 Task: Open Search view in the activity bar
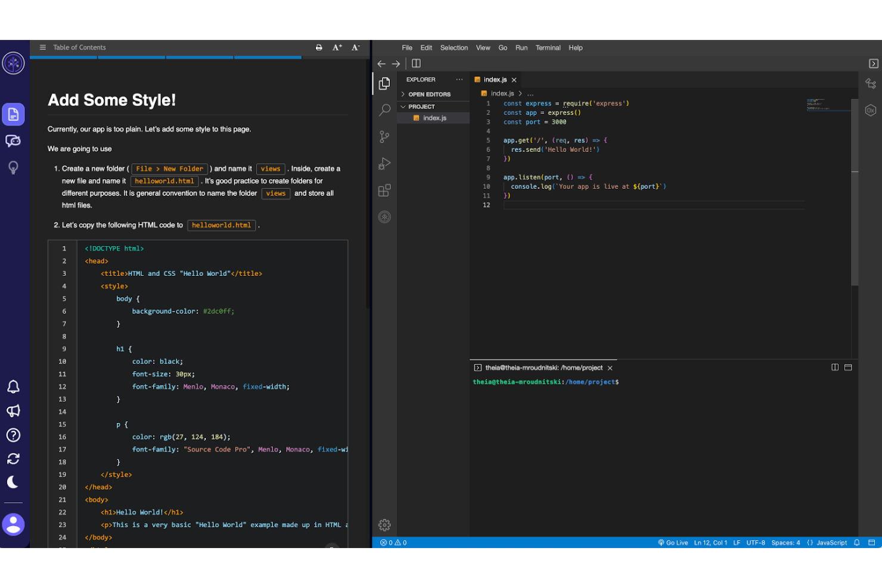[384, 110]
